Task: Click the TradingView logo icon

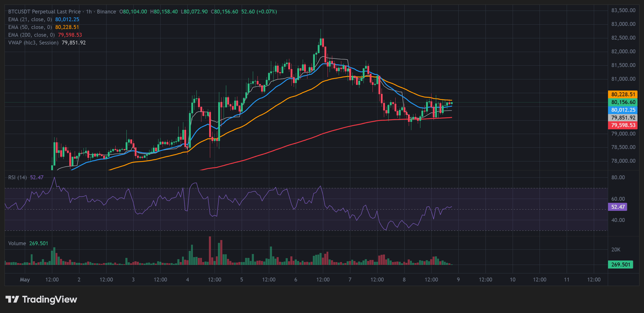Action: click(x=12, y=299)
